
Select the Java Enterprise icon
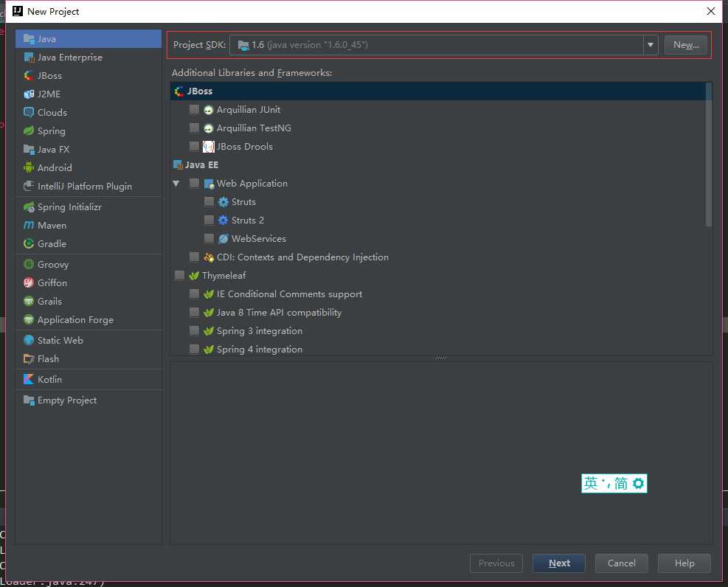coord(29,57)
